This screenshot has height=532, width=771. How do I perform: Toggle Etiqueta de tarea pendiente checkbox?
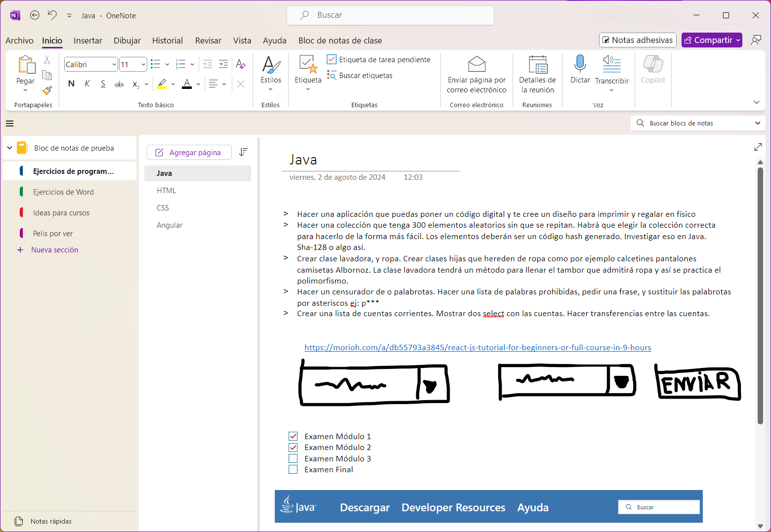tap(332, 59)
